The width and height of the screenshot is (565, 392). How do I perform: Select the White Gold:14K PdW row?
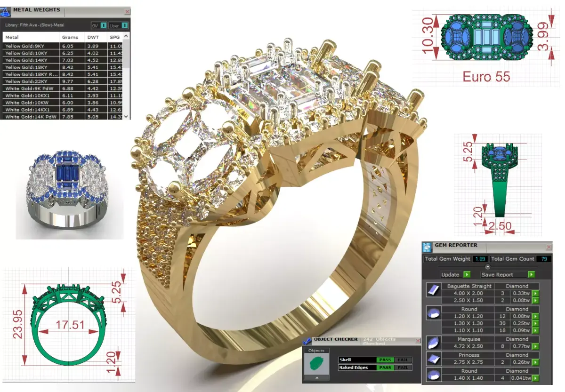[63, 117]
